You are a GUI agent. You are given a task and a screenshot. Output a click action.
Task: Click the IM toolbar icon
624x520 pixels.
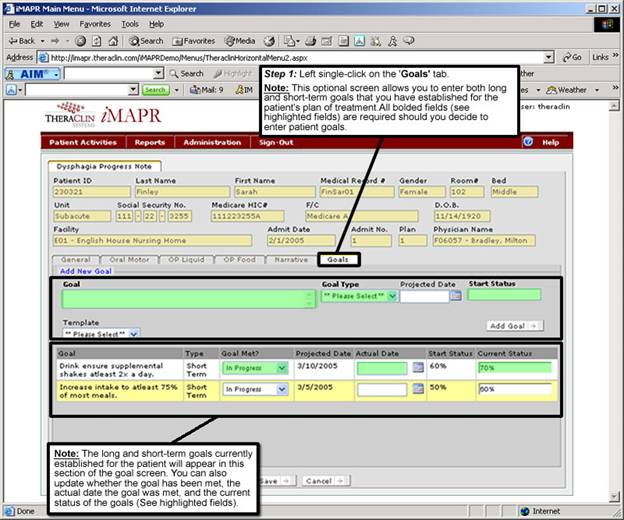[244, 90]
